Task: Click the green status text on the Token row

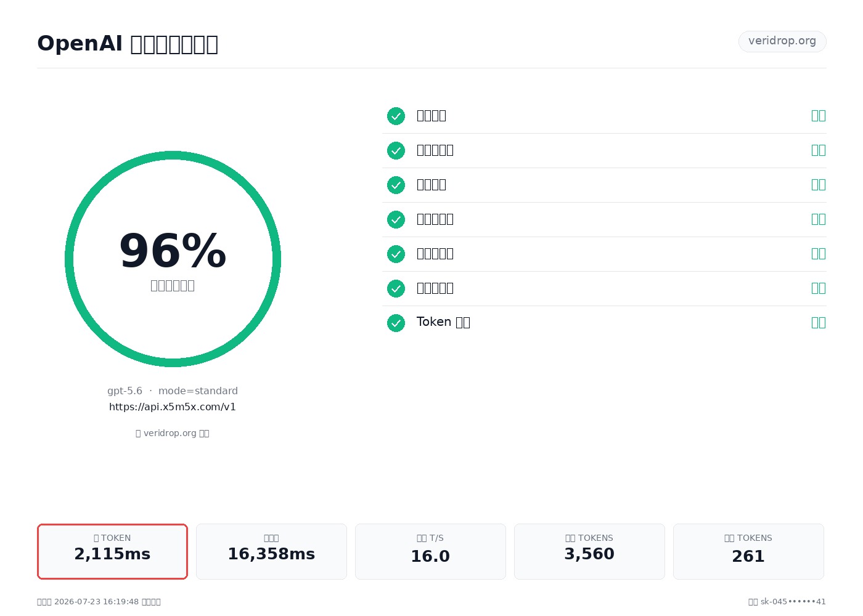Action: (819, 322)
